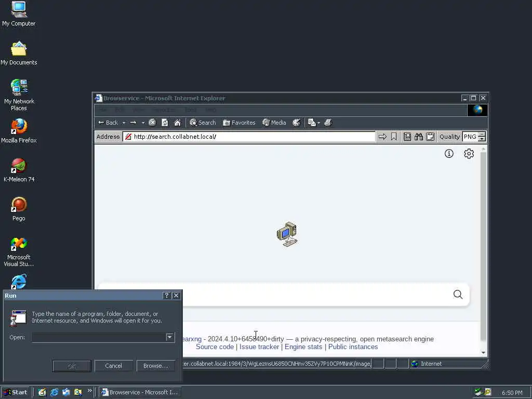Click the clipboard icon near Quality
Image resolution: width=532 pixels, height=399 pixels.
(x=430, y=137)
